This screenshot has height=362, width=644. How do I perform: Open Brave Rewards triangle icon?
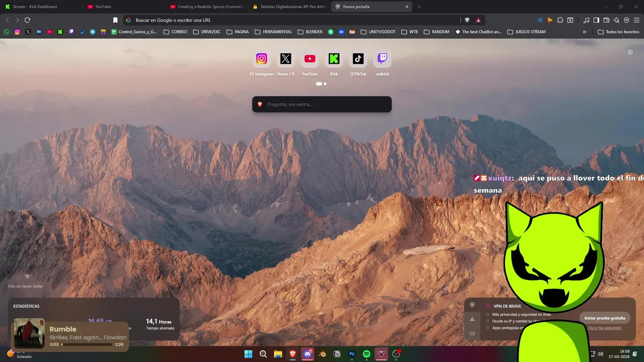point(478,20)
